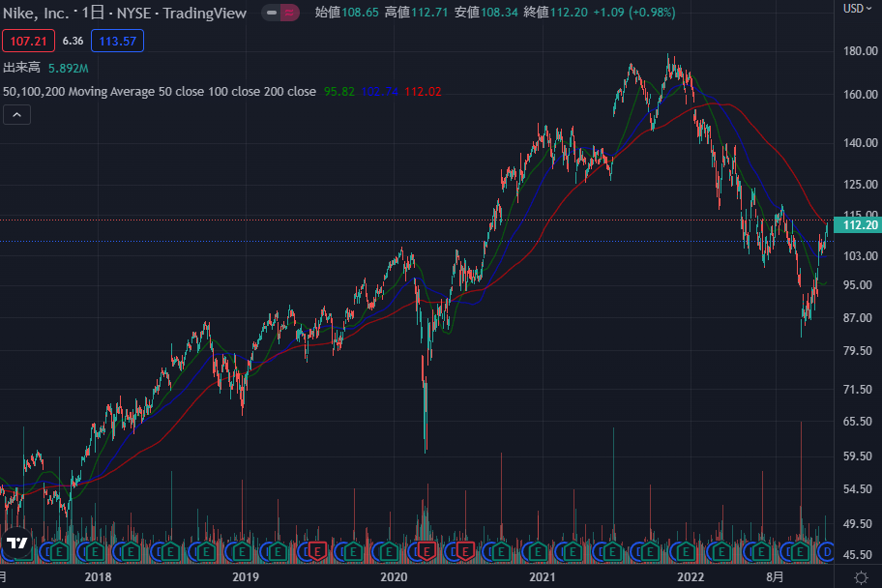
Task: Click the change value +1.09 (+0.98%)
Action: pyautogui.click(x=634, y=13)
